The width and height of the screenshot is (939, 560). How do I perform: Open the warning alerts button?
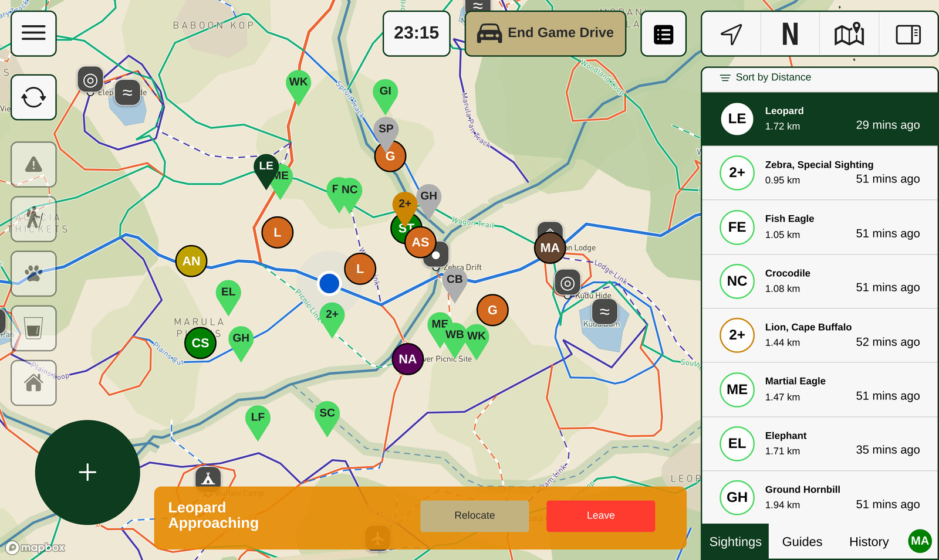tap(33, 165)
